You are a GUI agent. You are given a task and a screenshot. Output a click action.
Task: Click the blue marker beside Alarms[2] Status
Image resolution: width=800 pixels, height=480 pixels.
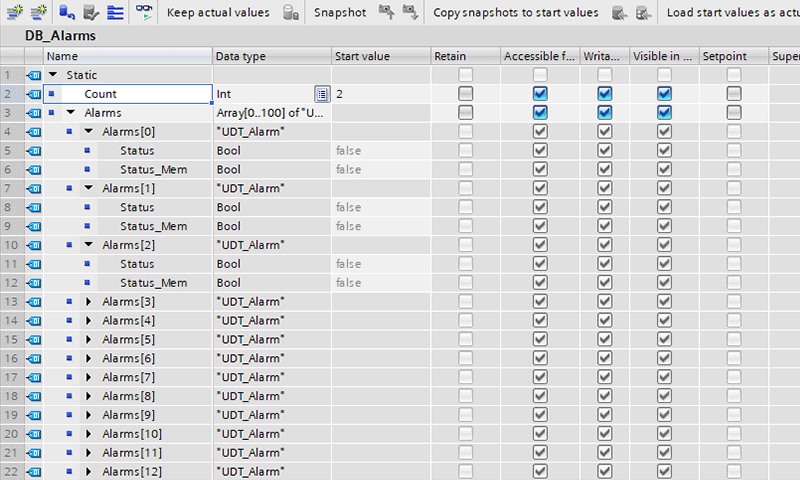[x=87, y=264]
